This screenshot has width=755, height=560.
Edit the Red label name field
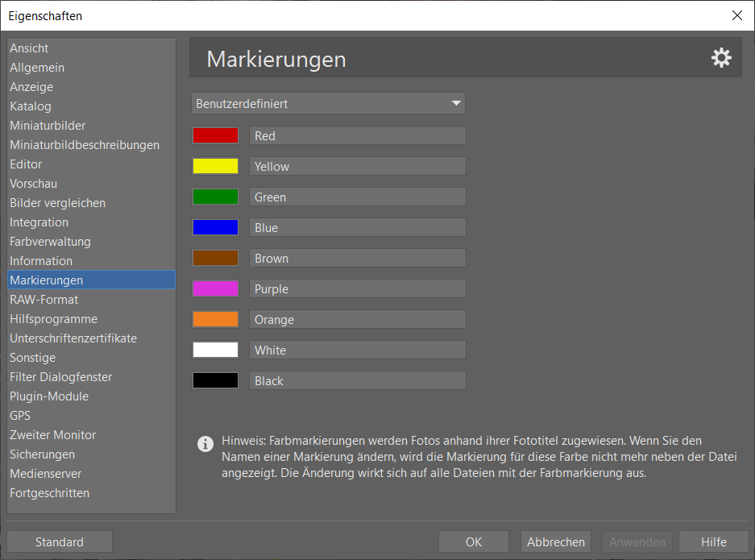point(357,136)
